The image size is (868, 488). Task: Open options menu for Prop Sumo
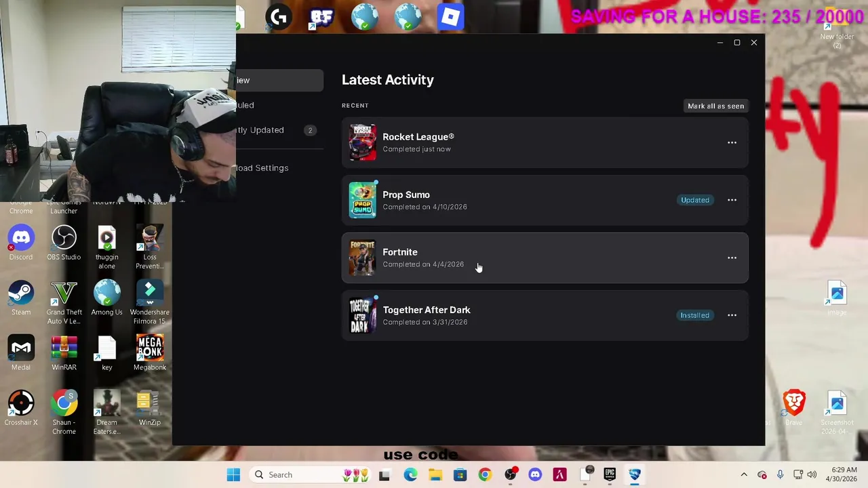(x=732, y=200)
